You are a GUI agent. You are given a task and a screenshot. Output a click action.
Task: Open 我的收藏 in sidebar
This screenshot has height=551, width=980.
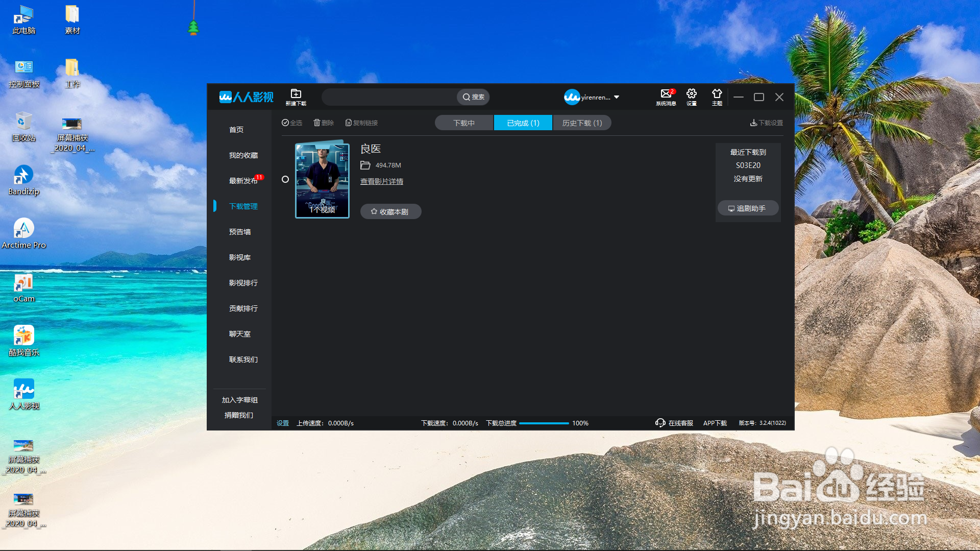pos(243,155)
